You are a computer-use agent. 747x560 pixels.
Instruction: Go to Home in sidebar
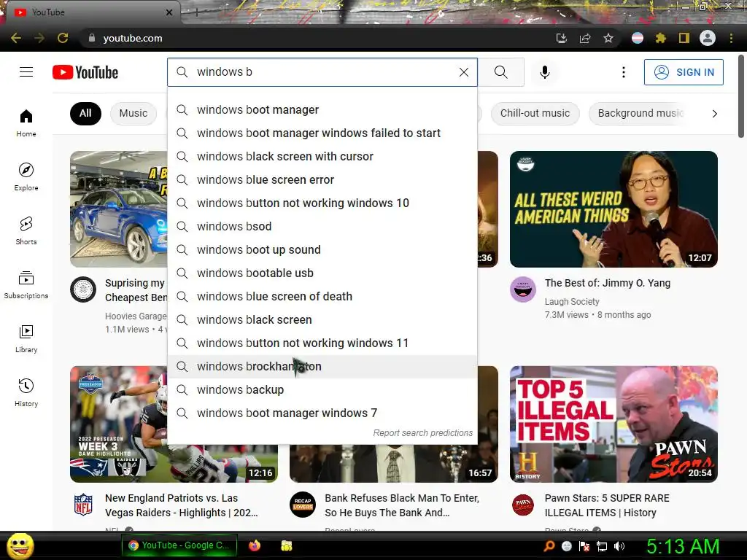(26, 122)
